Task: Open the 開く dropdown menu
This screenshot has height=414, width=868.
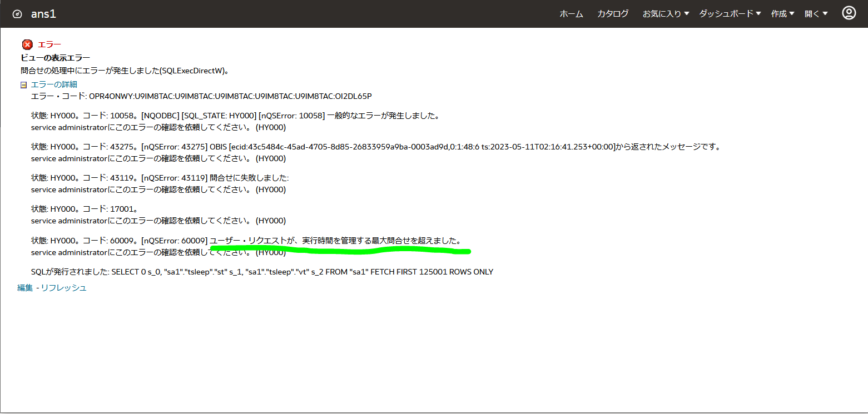Action: pyautogui.click(x=816, y=14)
